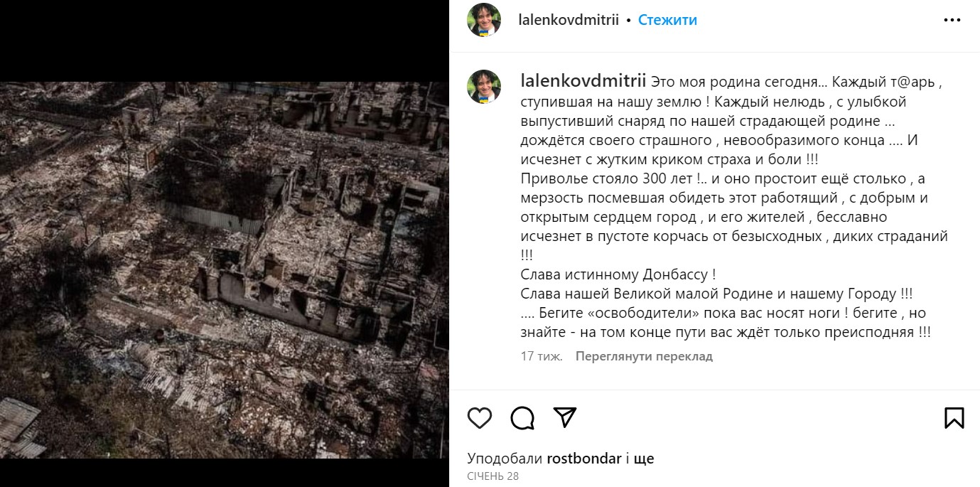Screen dimensions: 980x487
Task: Click the 17 тиж. timestamp
Action: click(x=542, y=356)
